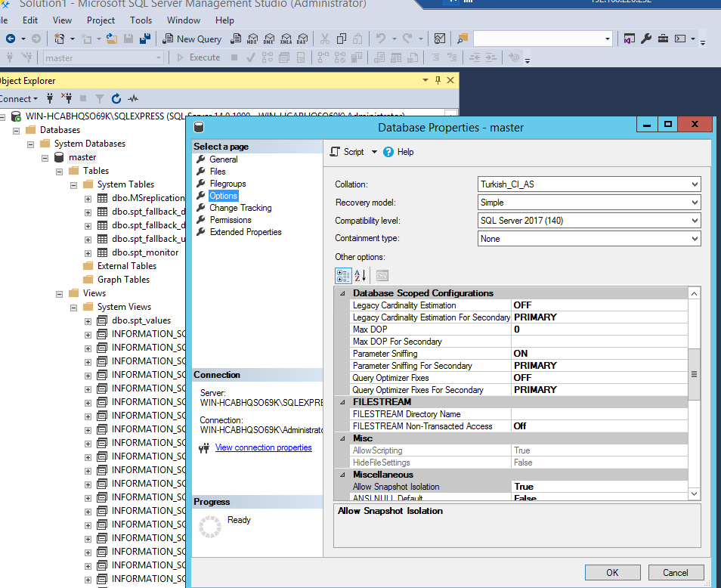Click the property grid vertical scrollbar thumb

tap(694, 374)
